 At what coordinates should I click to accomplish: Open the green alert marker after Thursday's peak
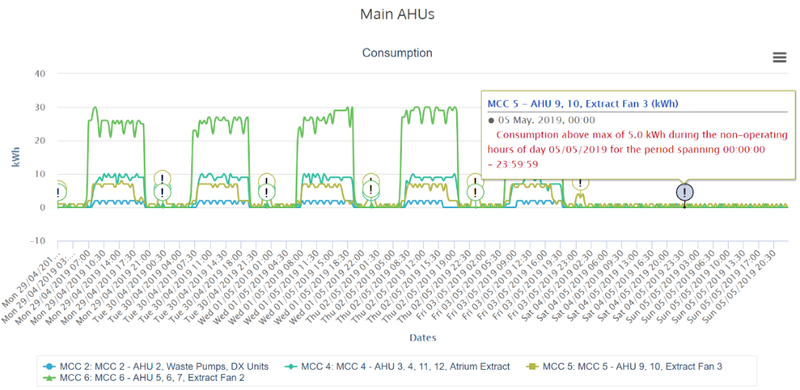coord(476,192)
